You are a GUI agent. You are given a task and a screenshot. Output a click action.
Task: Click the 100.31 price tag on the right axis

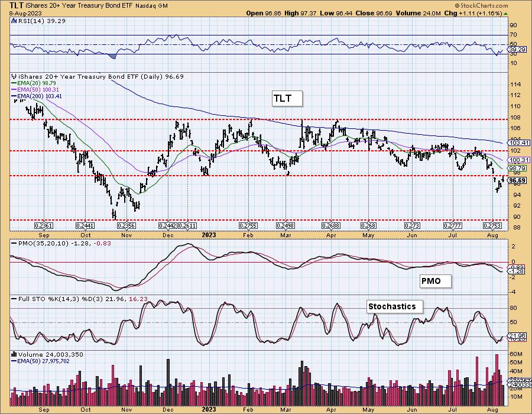[519, 160]
